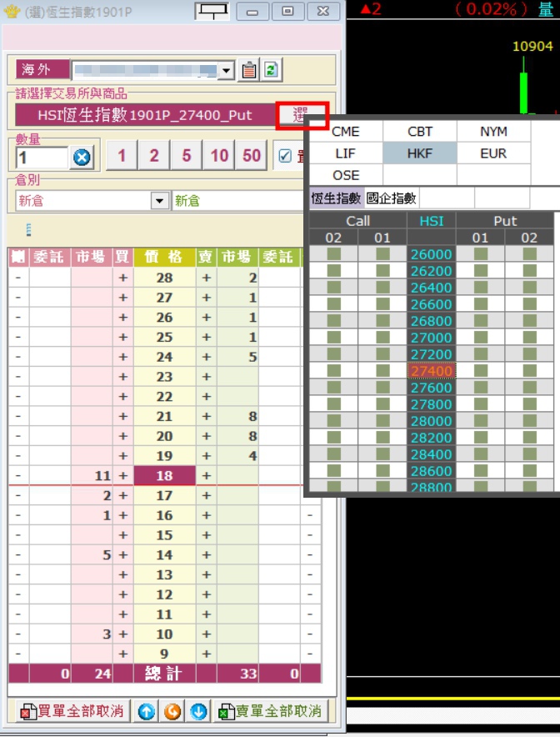Click the 海外 overseas button
This screenshot has width=560, height=737.
pyautogui.click(x=42, y=69)
